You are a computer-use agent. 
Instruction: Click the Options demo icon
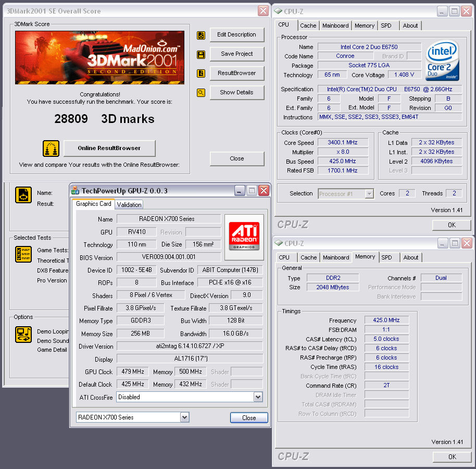23,335
